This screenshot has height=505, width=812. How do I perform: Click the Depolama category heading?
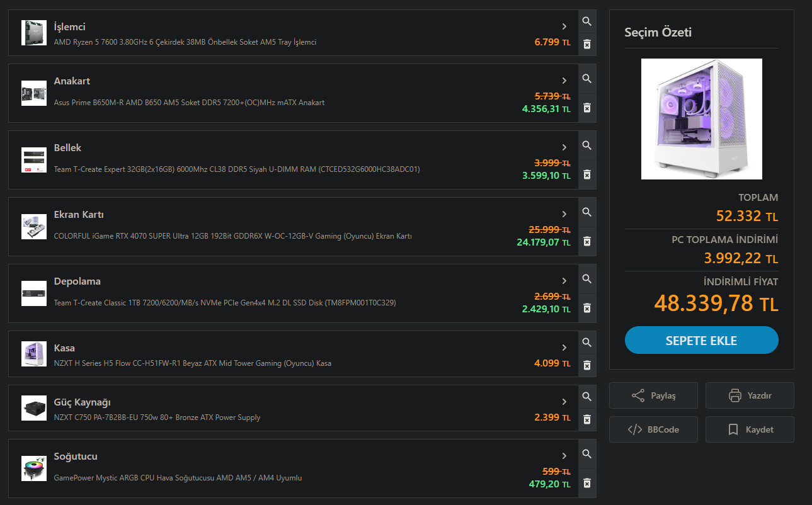click(x=77, y=281)
